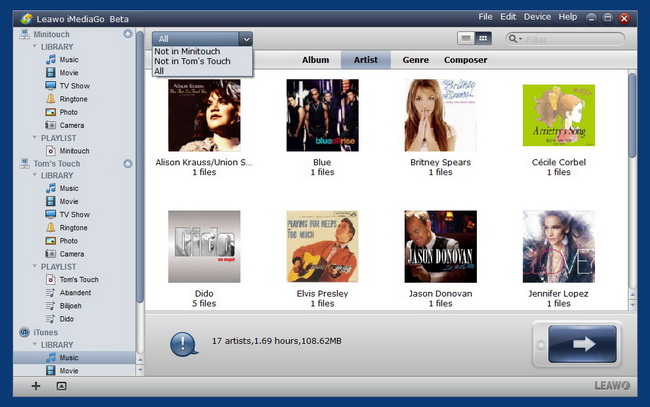Open Ringtone under Minitouch library
650x407 pixels.
[66, 99]
